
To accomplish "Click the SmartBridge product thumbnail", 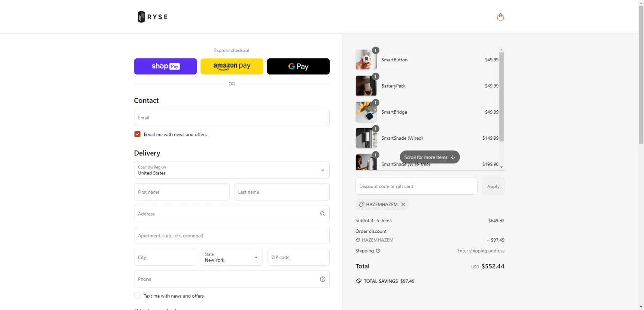I will click(366, 112).
